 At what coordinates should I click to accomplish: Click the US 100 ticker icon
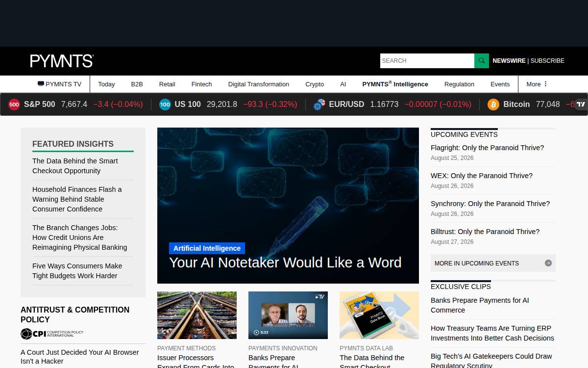[165, 104]
